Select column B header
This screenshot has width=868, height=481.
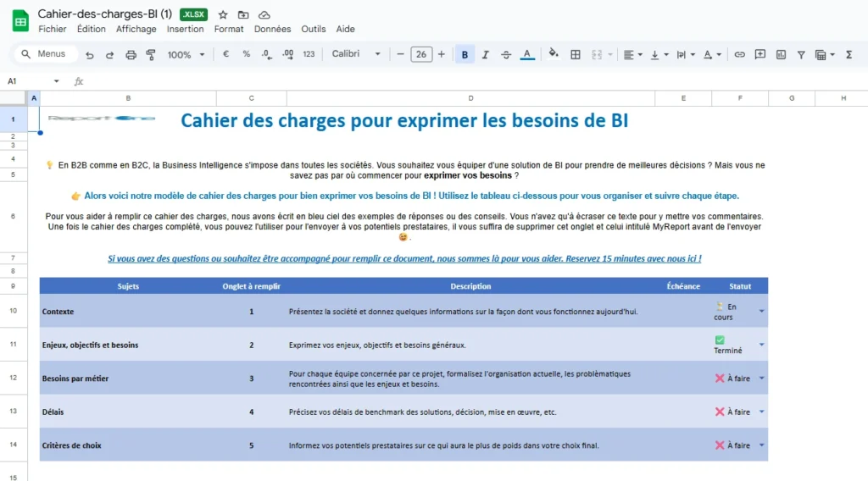tap(128, 98)
